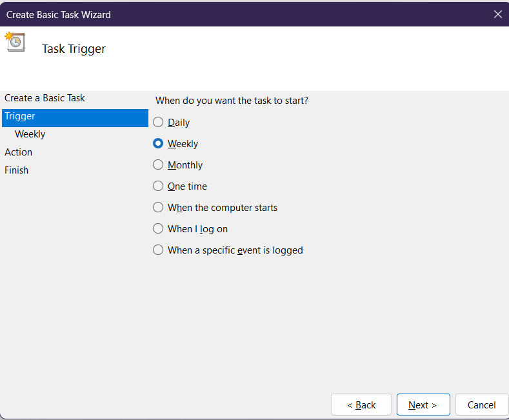The image size is (509, 420).
Task: Choose When the computer starts
Action: click(159, 208)
